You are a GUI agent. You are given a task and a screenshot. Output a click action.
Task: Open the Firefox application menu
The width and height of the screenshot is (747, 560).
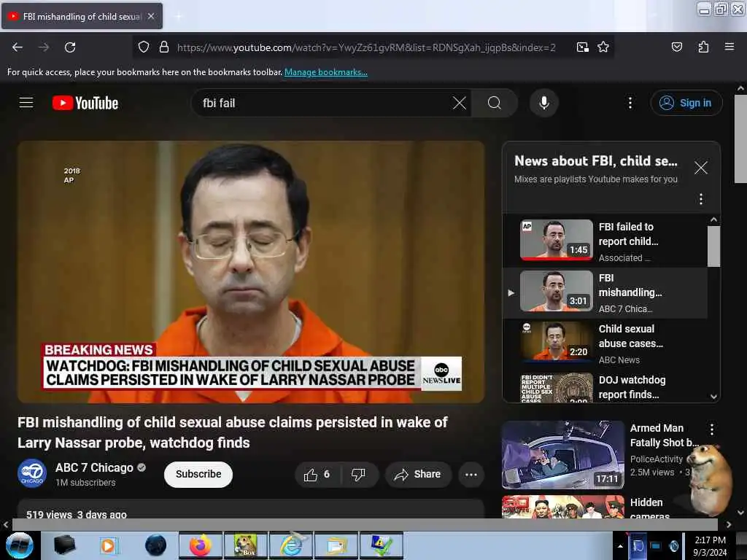coord(729,47)
